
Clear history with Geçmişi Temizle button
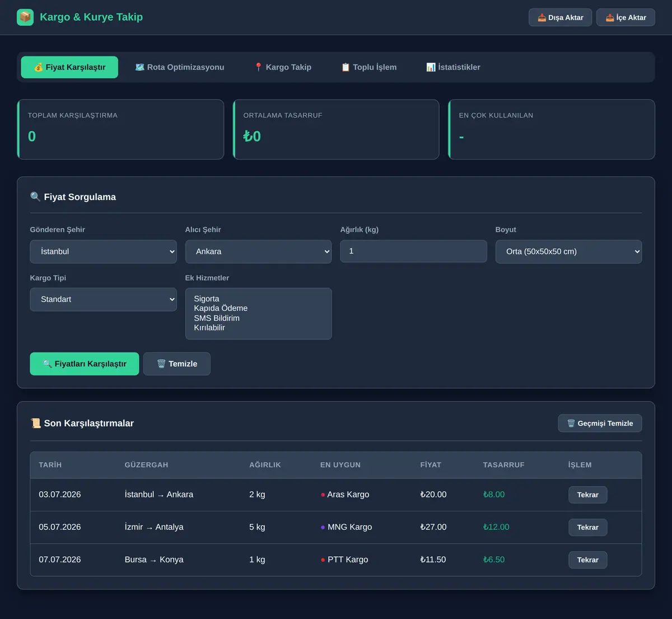600,423
